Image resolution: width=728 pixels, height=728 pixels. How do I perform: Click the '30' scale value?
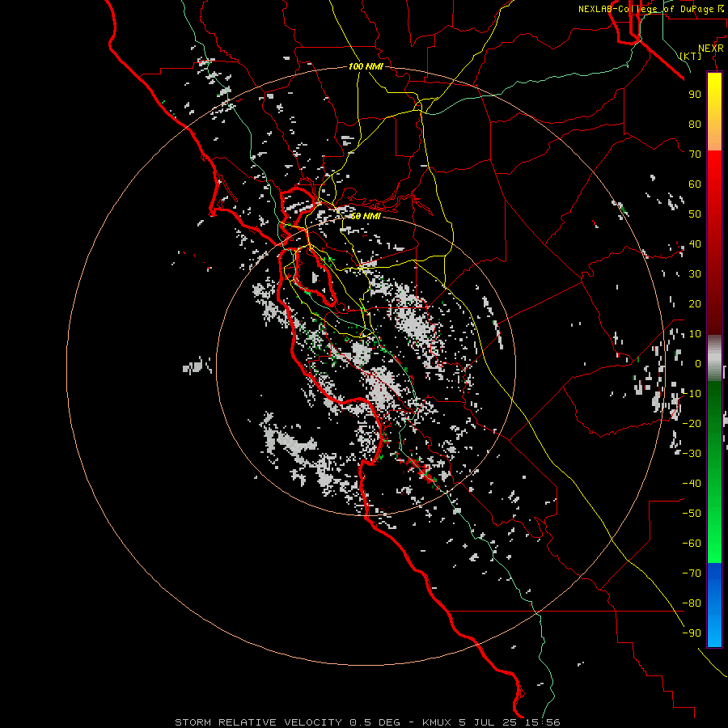click(695, 274)
